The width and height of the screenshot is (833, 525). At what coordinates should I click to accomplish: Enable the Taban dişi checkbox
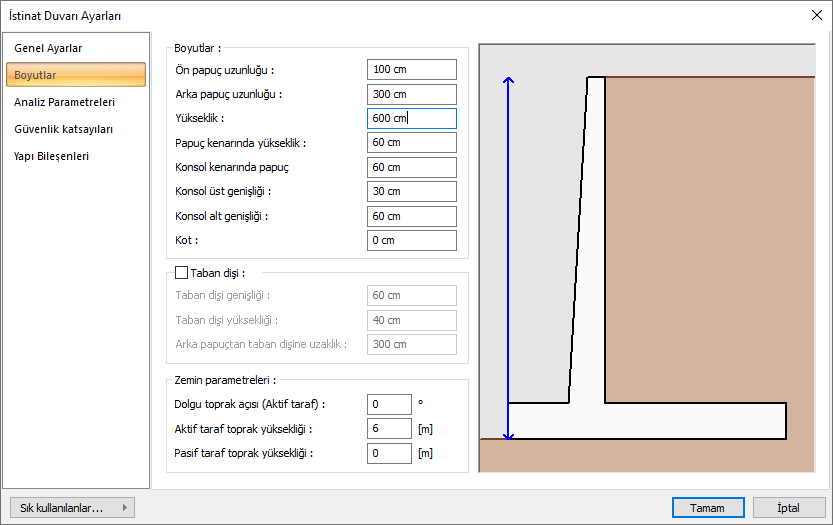(181, 272)
